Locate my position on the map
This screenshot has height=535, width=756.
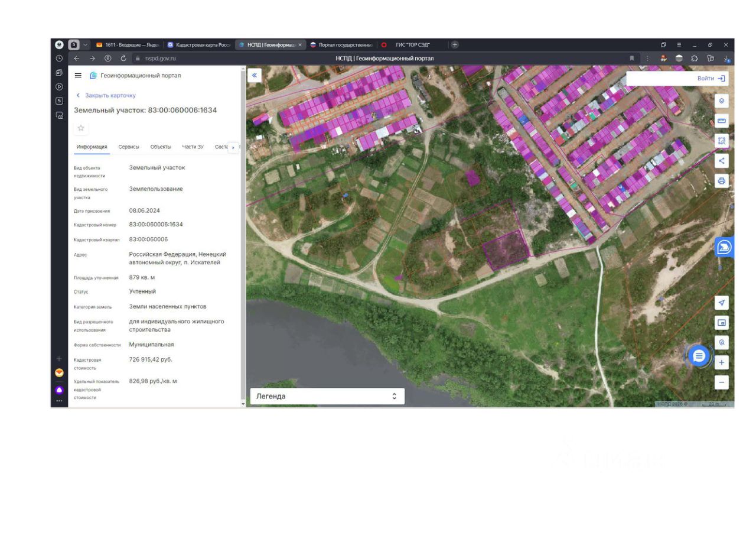point(721,303)
